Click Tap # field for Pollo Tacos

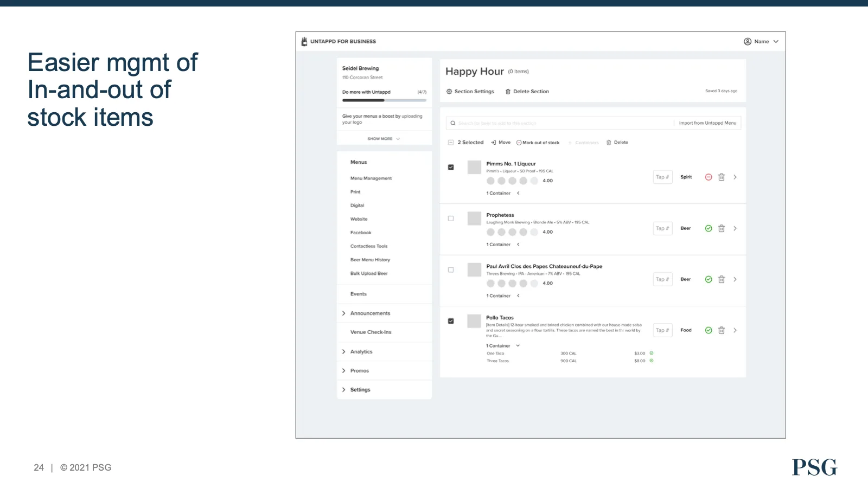point(663,330)
